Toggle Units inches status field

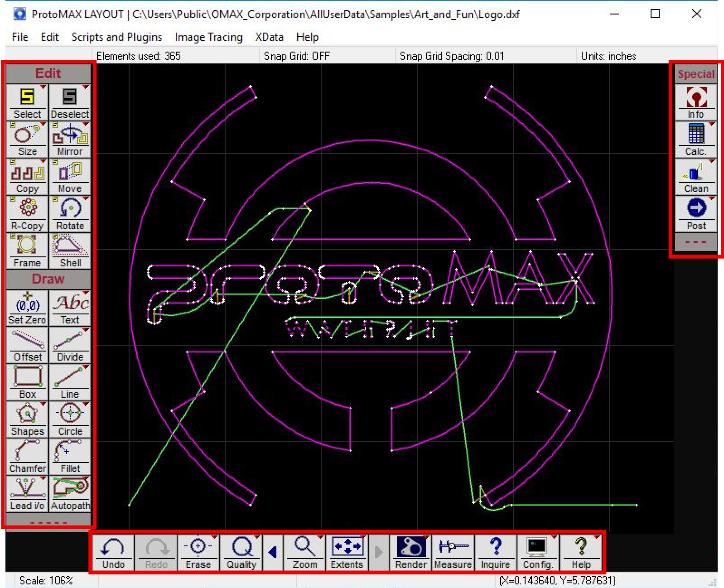point(608,56)
